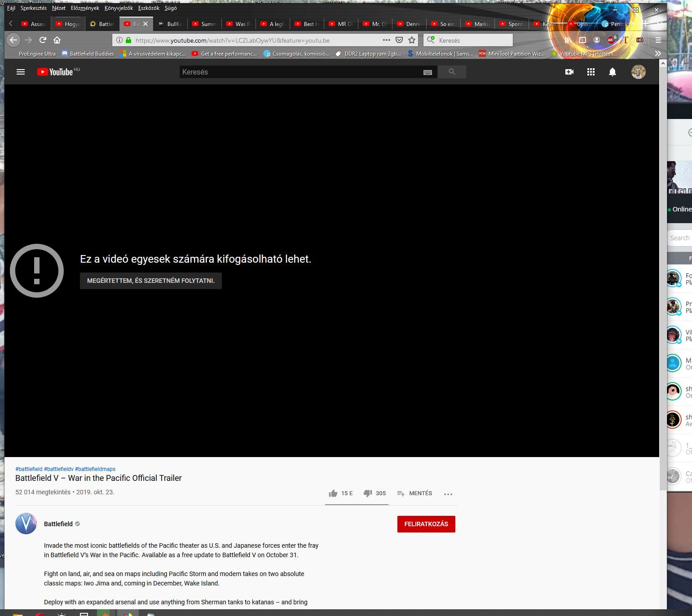Go to the browser home page

pyautogui.click(x=57, y=40)
